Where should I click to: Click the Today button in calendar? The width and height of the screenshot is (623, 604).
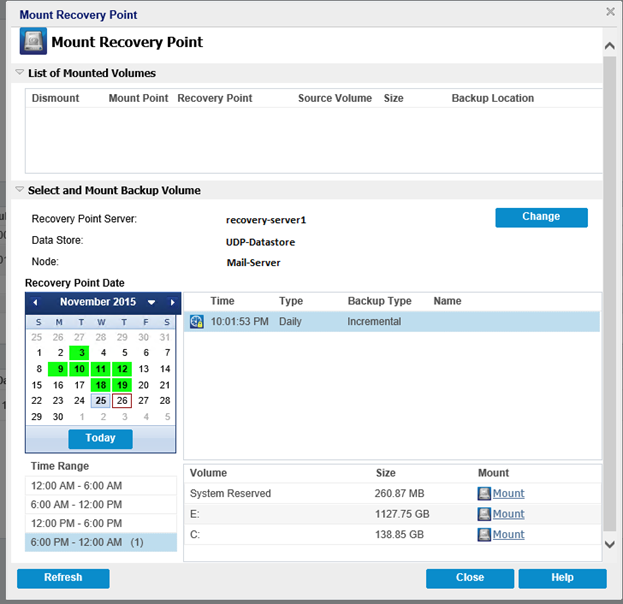coord(100,439)
